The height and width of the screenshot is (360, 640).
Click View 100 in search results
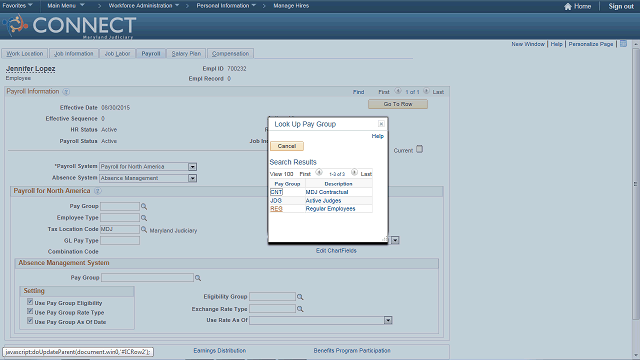click(282, 174)
